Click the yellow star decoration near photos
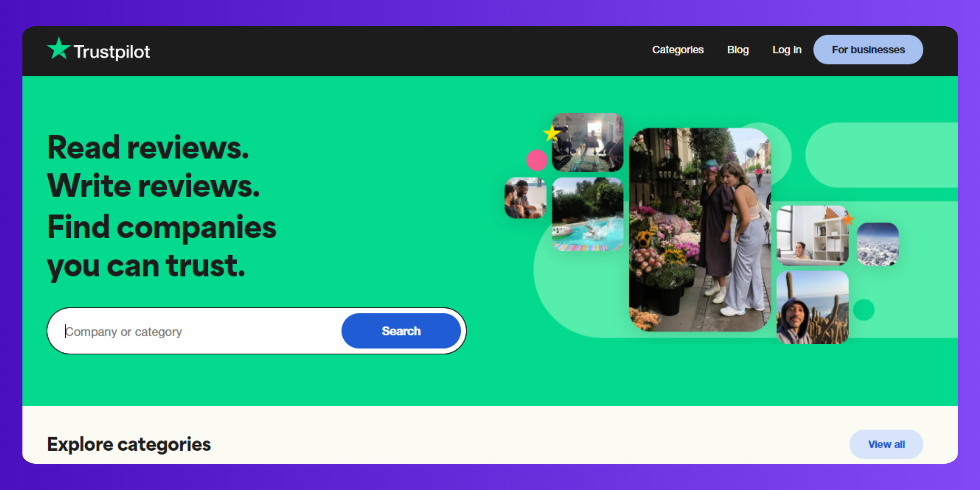This screenshot has width=980, height=490. (552, 133)
